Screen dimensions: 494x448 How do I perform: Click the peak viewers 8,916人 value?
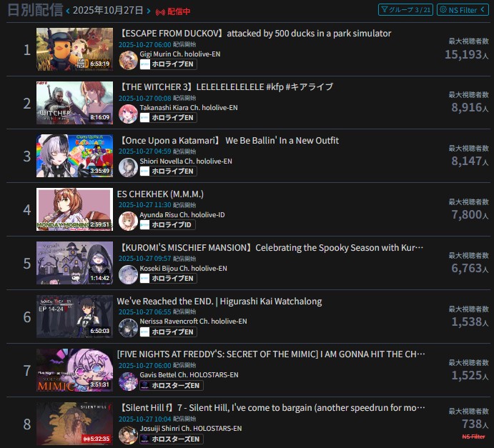[470, 108]
